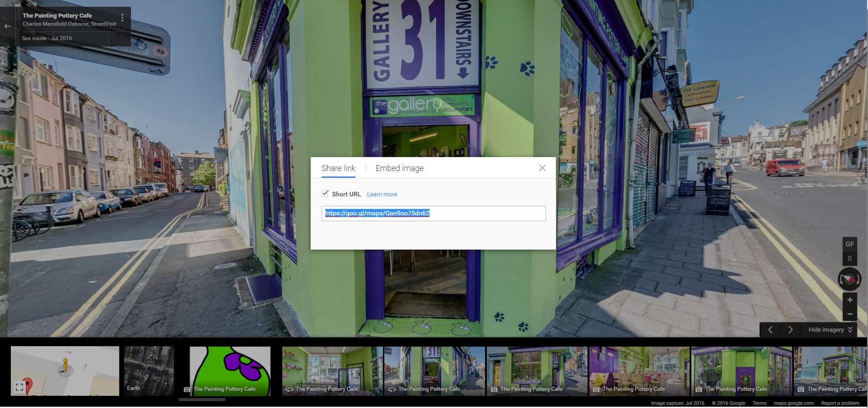
Task: Switch to the Embed image tab
Action: click(x=400, y=168)
